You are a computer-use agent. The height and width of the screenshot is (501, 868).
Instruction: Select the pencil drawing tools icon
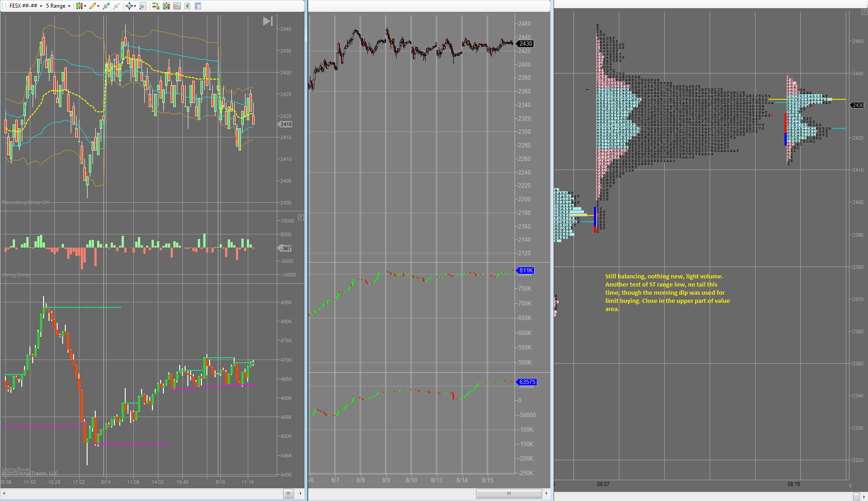coord(93,6)
